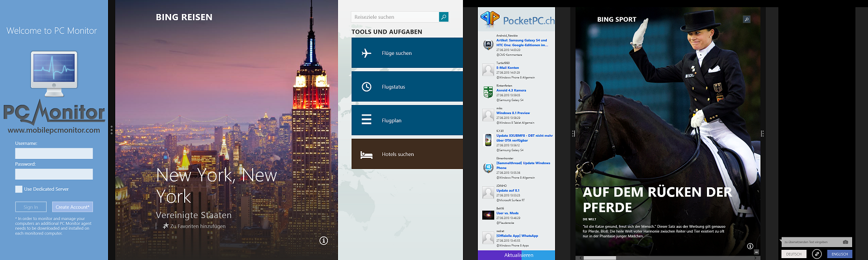
Task: Click the avatar beside Sammelthread Update Windows Phone
Action: click(x=488, y=168)
